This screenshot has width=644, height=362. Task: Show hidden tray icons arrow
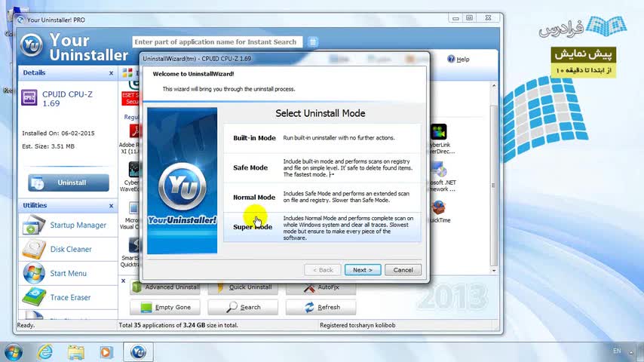pos(631,352)
